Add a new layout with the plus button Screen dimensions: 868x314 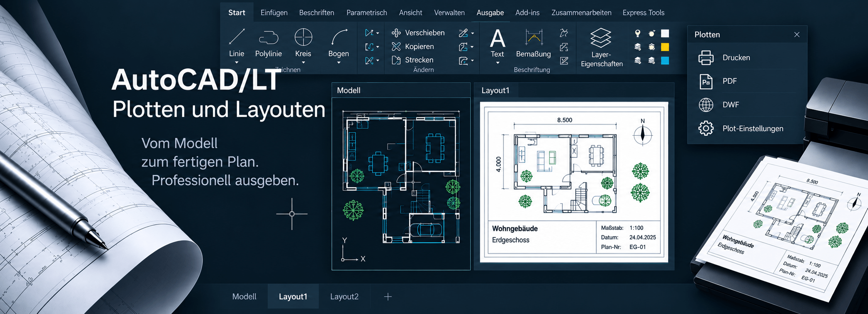point(388,297)
